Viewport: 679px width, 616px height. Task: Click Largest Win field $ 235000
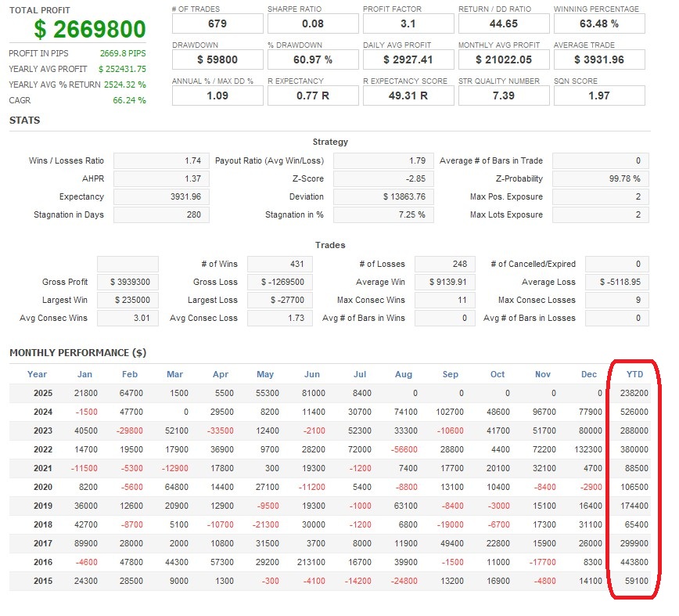(x=128, y=301)
